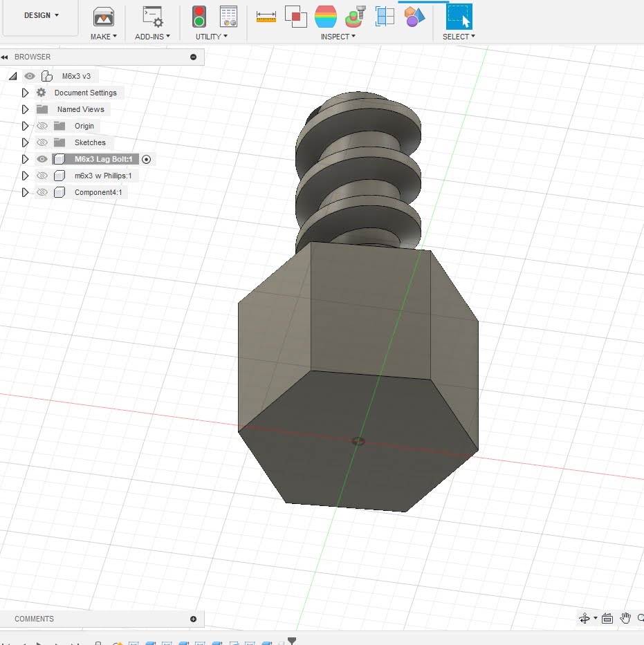644x645 pixels.
Task: Expand the Component4:1 node
Action: [x=25, y=192]
